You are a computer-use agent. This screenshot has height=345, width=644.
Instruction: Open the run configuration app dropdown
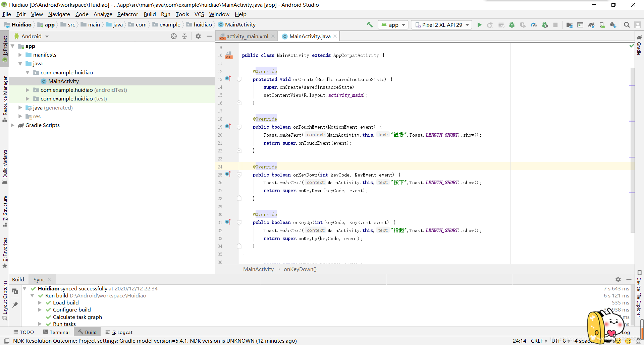click(393, 25)
